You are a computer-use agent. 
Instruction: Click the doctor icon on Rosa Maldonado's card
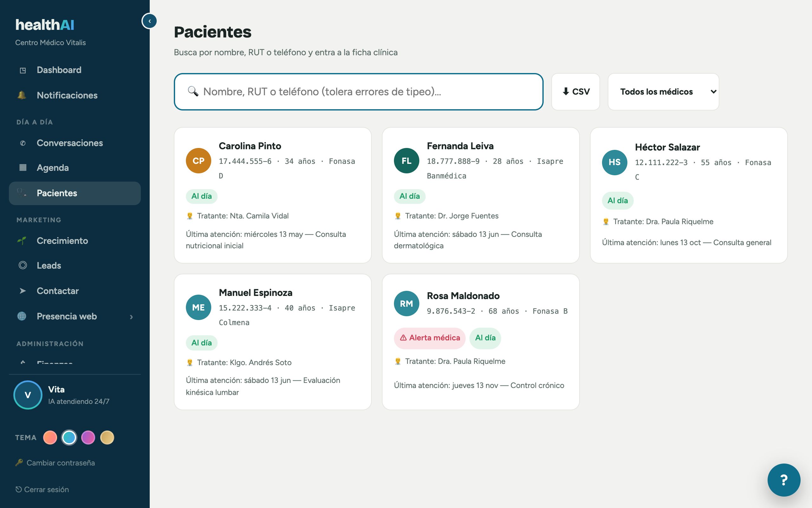(398, 362)
